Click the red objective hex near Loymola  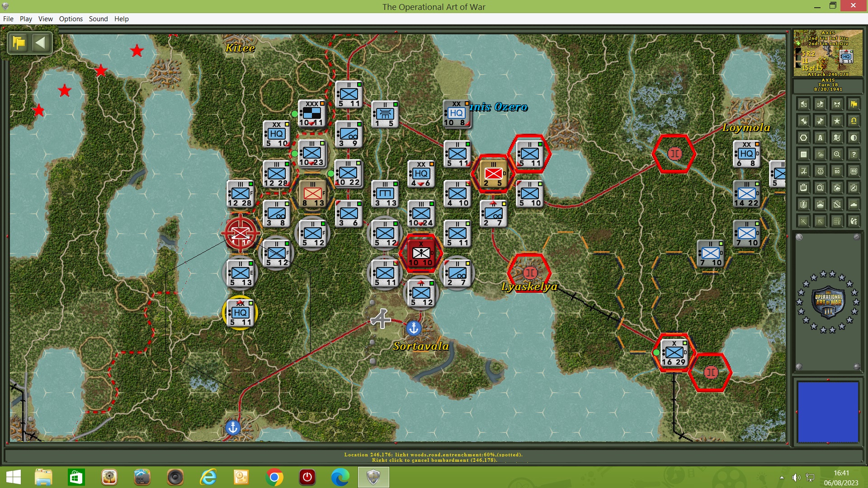(x=674, y=154)
